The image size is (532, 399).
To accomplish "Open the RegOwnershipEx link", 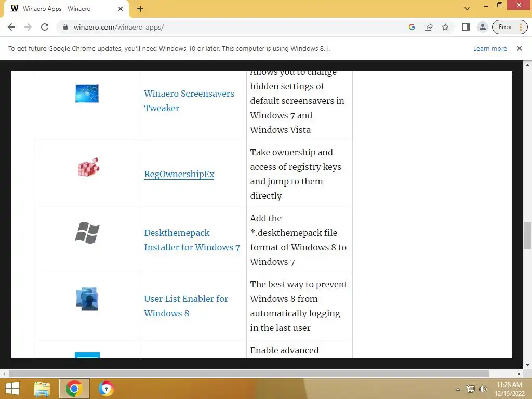I will pos(179,174).
